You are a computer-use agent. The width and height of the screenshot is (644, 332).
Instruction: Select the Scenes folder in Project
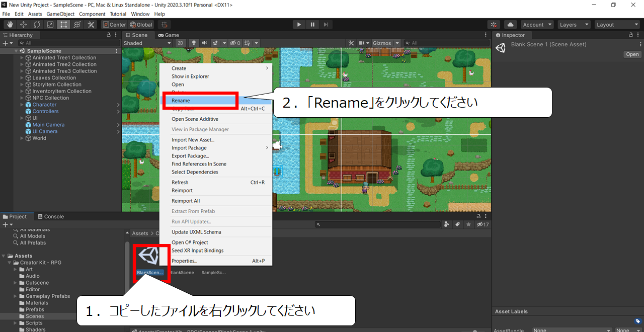(35, 316)
